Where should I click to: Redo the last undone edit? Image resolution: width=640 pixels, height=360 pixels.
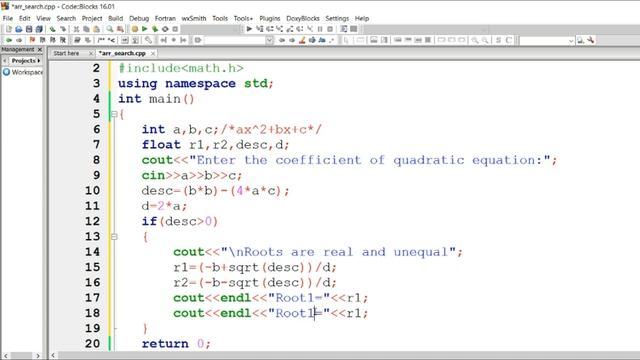coord(63,29)
